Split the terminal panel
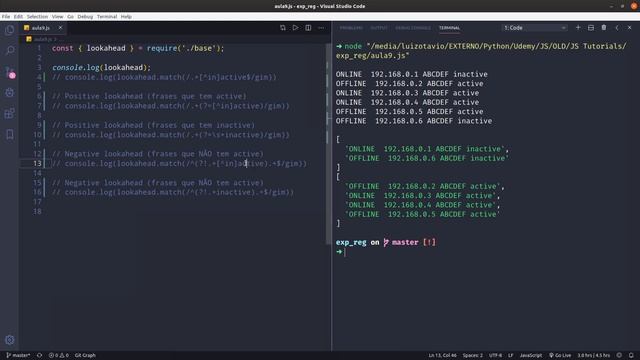640x360 pixels. [x=591, y=28]
